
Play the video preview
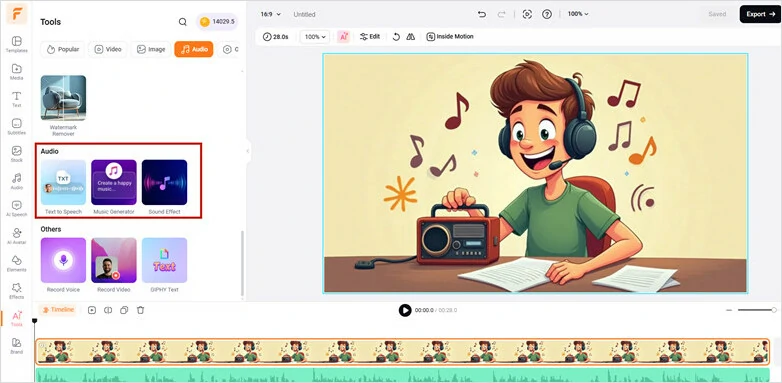pyautogui.click(x=405, y=310)
